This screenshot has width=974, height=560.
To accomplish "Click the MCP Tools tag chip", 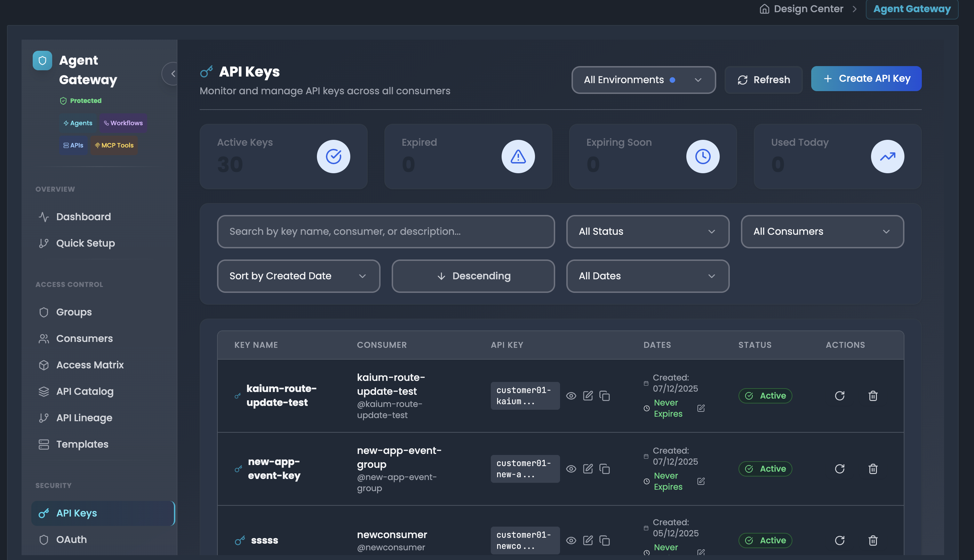I will click(114, 145).
